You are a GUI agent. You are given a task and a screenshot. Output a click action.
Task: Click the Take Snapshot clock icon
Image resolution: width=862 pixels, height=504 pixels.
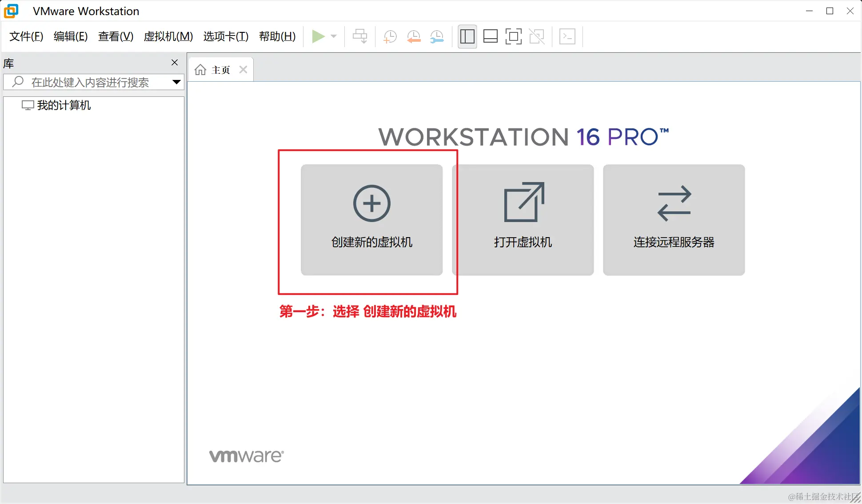(x=390, y=36)
